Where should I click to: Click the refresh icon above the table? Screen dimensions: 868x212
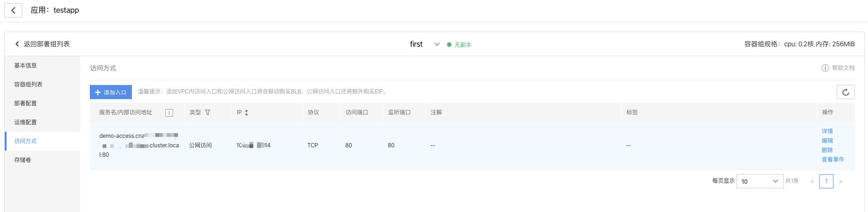pyautogui.click(x=845, y=92)
